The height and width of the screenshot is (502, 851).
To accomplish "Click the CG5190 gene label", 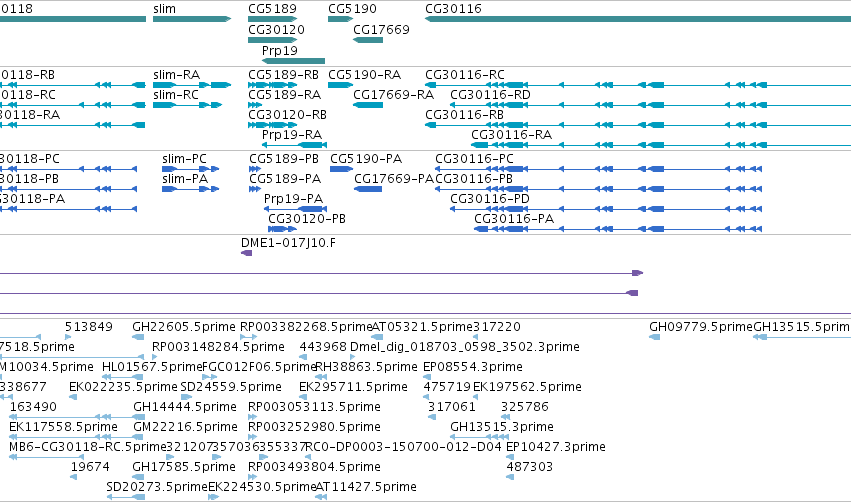I will 352,9.
